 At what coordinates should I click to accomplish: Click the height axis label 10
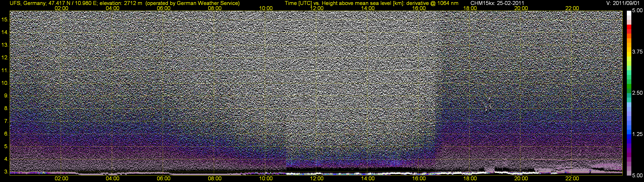[x=5, y=83]
